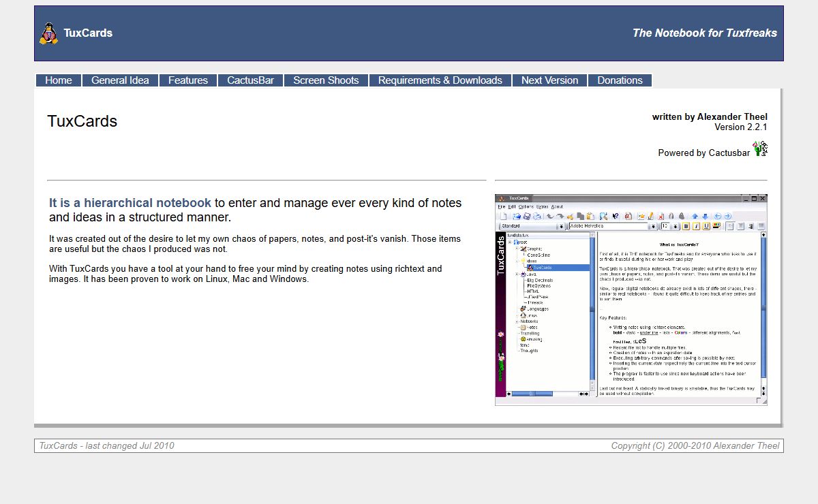Click the text color palette button
The image size is (818, 504).
pos(716,226)
